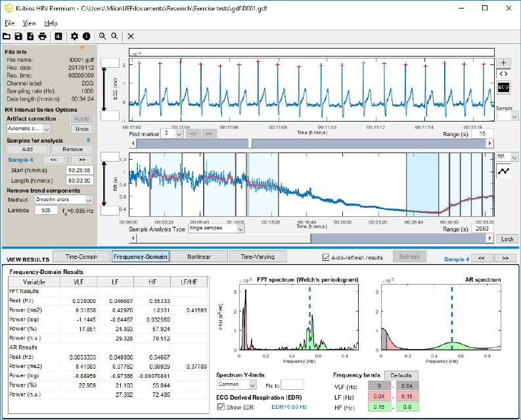Toggle the Auto-refresh results checkbox
This screenshot has height=420, width=521.
pos(327,257)
